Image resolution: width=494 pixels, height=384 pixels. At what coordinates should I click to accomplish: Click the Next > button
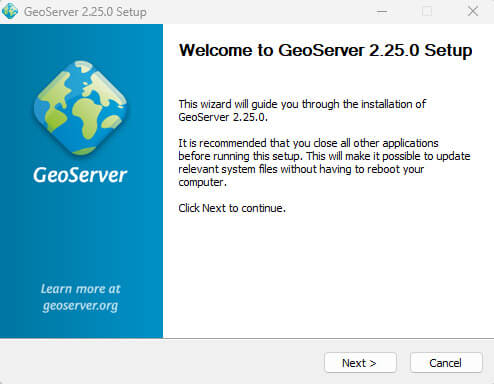pyautogui.click(x=360, y=363)
